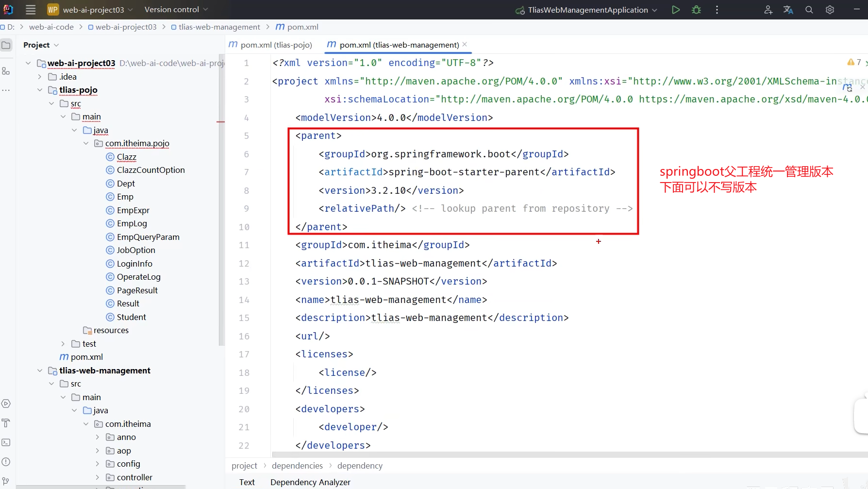This screenshot has height=489, width=868.
Task: Reload Maven changes floating icon
Action: click(x=848, y=88)
